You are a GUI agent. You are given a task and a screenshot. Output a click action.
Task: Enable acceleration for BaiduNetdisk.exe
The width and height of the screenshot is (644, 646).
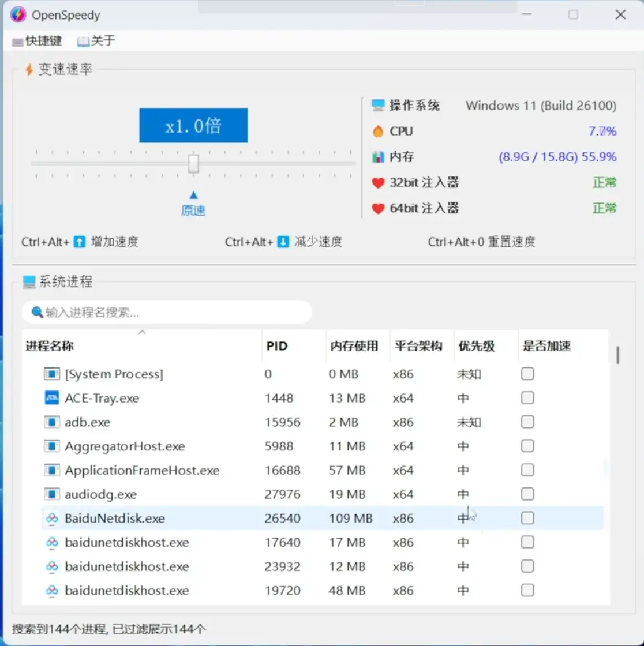527,518
